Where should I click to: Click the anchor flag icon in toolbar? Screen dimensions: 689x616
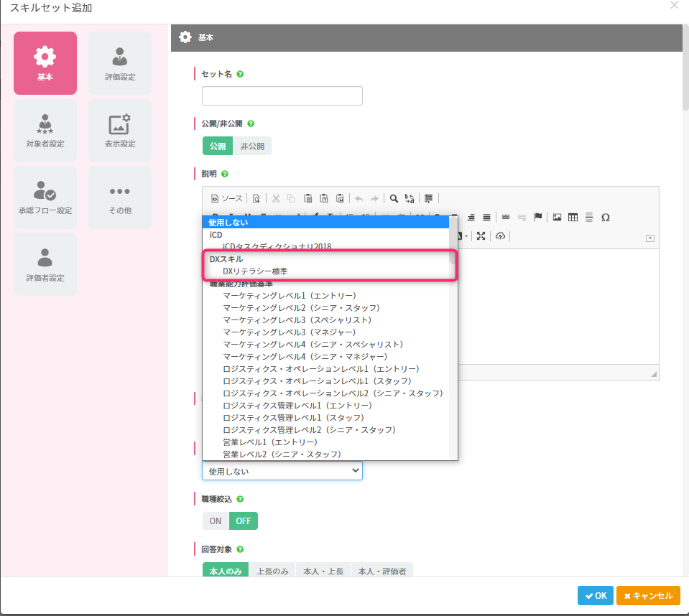537,218
